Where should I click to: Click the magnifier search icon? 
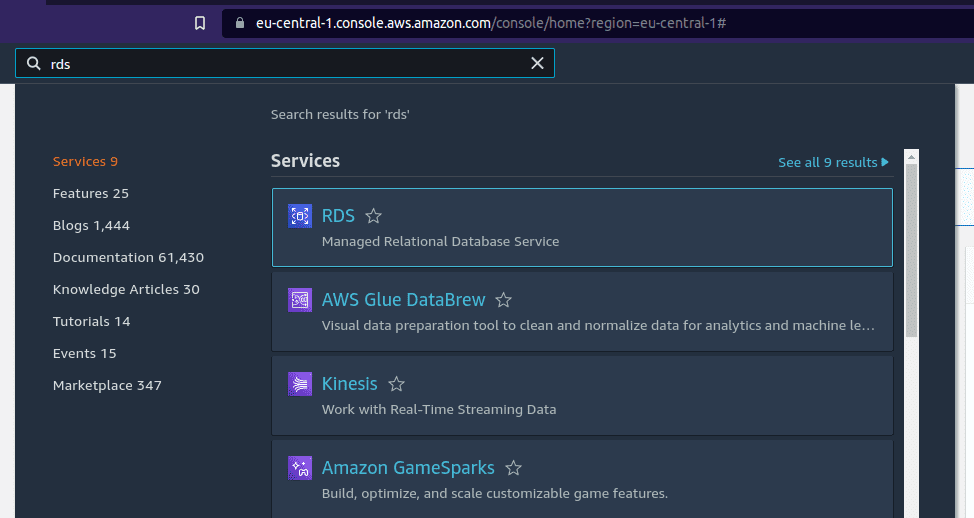tap(33, 63)
